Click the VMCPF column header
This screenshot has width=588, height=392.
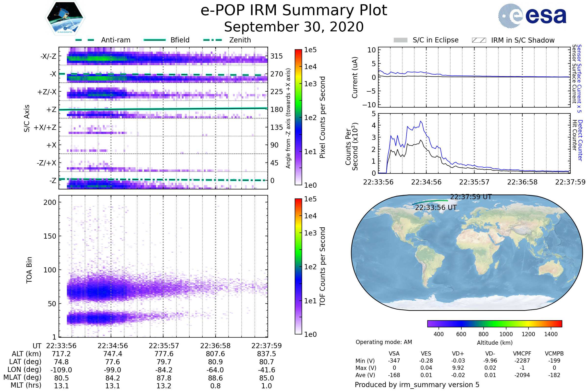tap(522, 354)
